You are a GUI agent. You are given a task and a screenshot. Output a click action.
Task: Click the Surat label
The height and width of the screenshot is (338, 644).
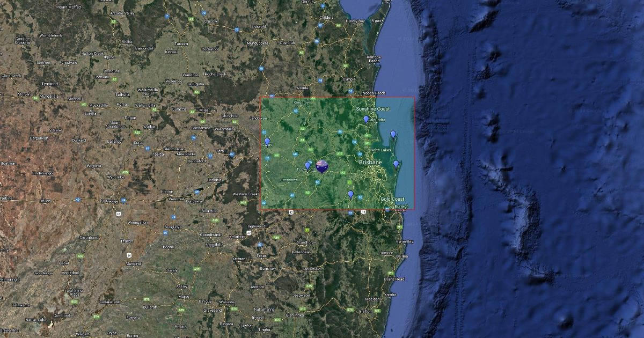pos(137,143)
